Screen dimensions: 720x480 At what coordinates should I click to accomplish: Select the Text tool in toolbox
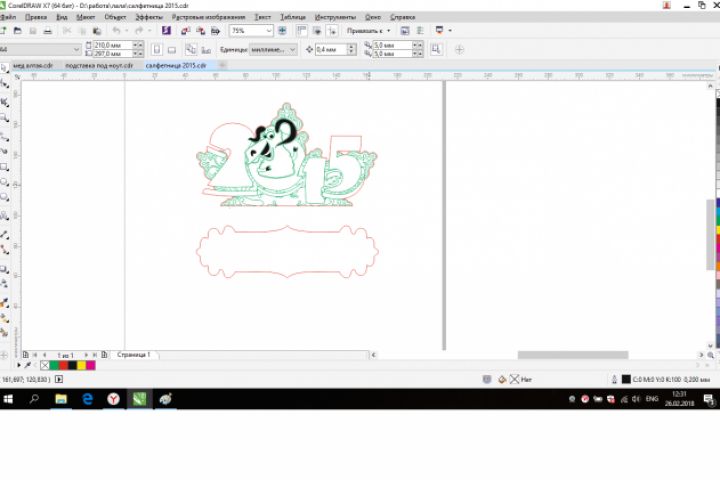click(x=4, y=215)
